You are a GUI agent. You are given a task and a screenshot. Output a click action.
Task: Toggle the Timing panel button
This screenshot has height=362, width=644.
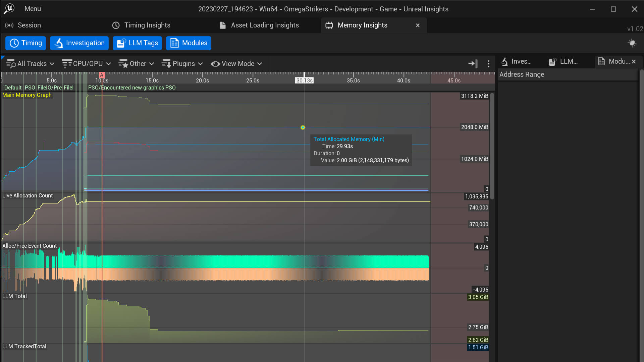pyautogui.click(x=26, y=43)
